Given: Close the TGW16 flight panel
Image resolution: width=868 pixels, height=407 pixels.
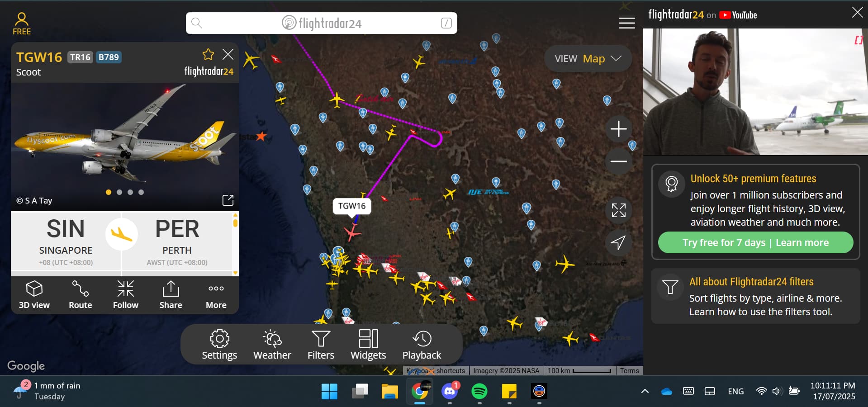Looking at the screenshot, I should point(228,55).
